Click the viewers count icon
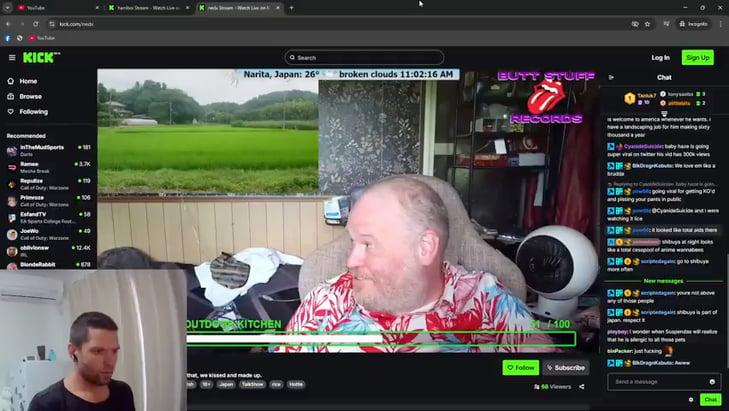This screenshot has height=411, width=729. (537, 386)
